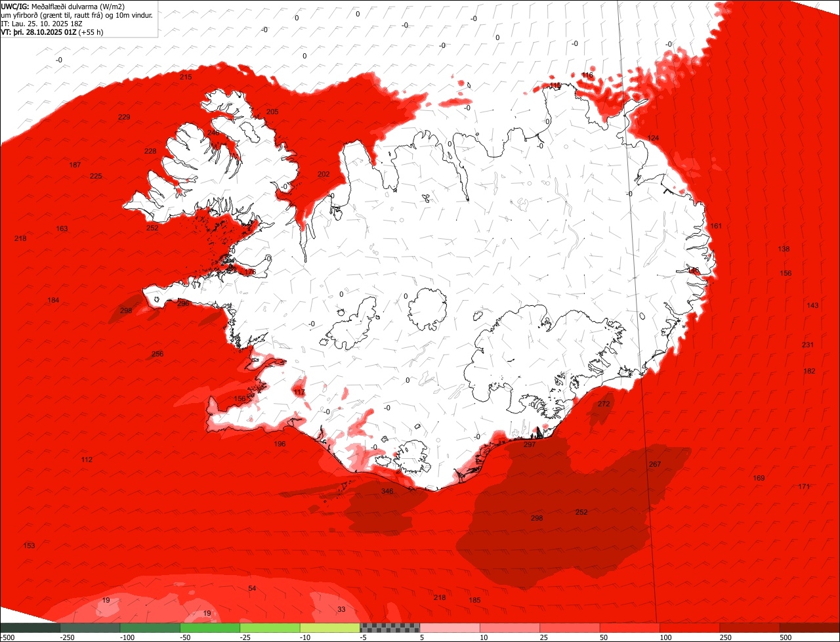
Task: Click the map value 187
Action: pyautogui.click(x=75, y=165)
